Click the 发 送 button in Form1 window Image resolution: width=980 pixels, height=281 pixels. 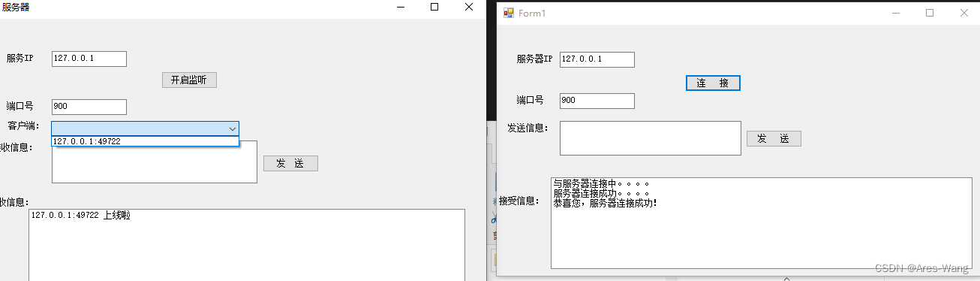[774, 138]
